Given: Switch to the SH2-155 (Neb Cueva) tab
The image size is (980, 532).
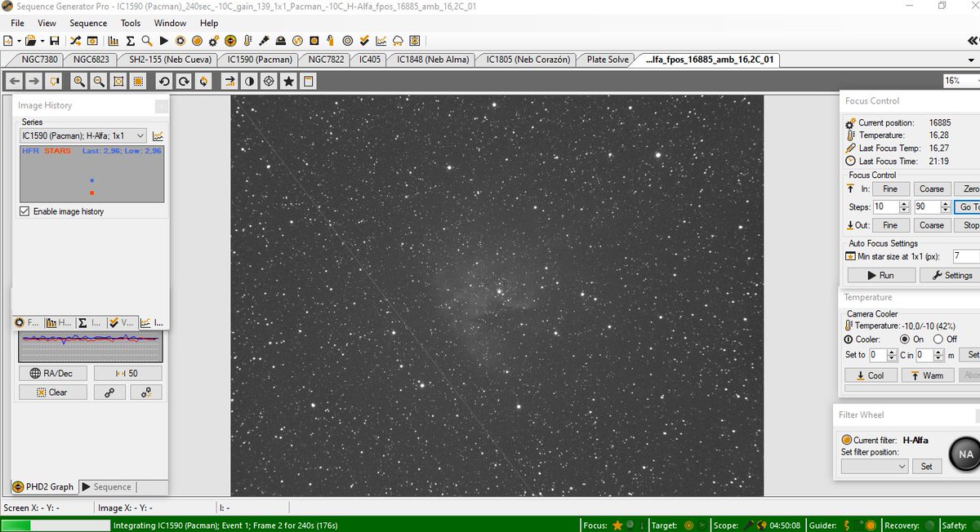Looking at the screenshot, I should [x=170, y=60].
